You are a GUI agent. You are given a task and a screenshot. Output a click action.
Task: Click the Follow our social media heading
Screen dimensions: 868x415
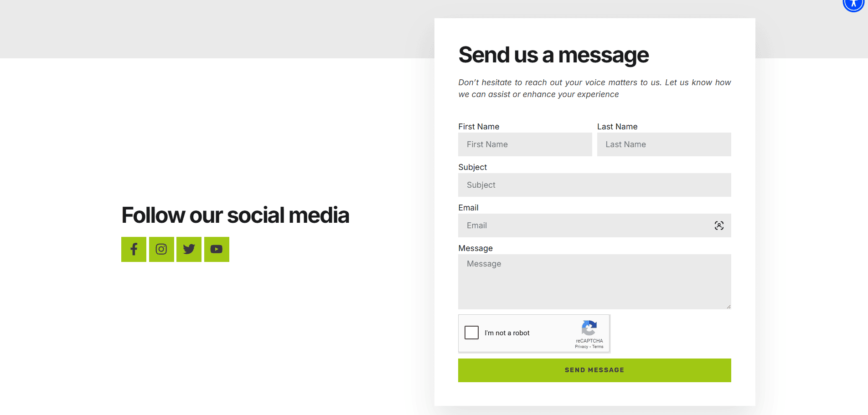[x=235, y=215]
